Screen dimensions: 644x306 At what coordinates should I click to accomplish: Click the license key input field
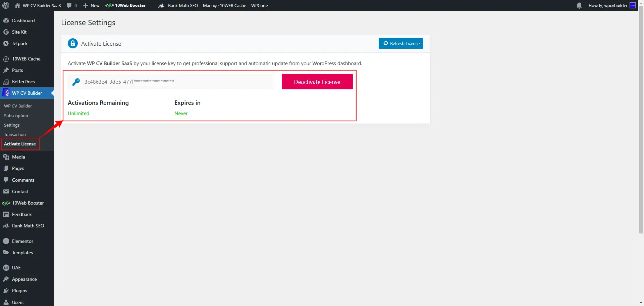171,82
